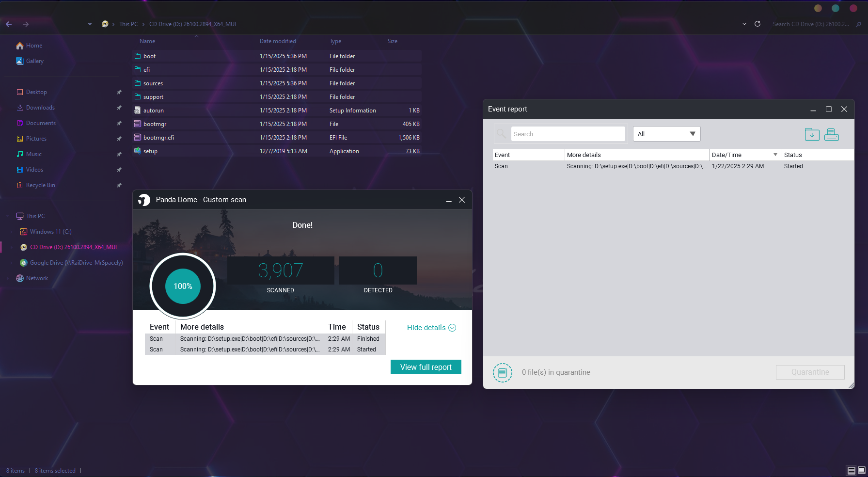Select the sources folder

coord(277,83)
